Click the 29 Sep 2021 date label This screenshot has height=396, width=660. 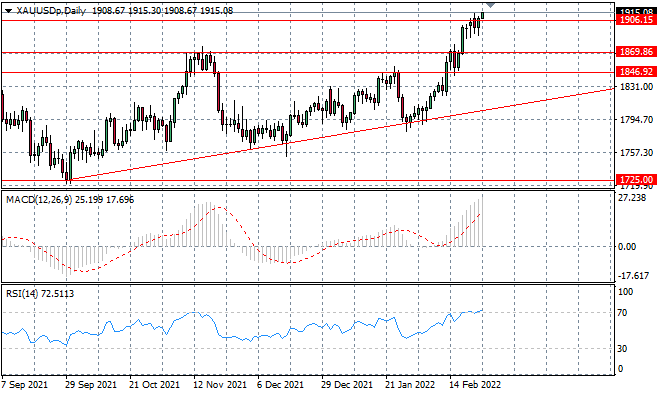click(91, 385)
